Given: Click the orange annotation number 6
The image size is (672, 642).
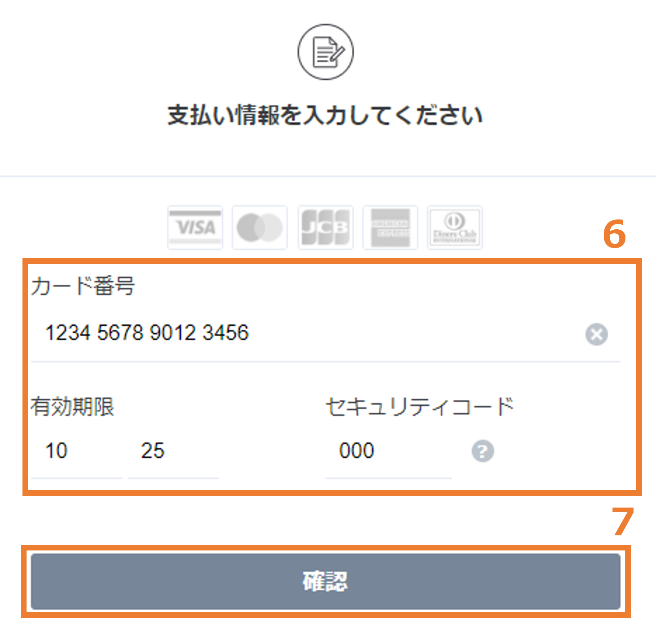Looking at the screenshot, I should coord(614,234).
